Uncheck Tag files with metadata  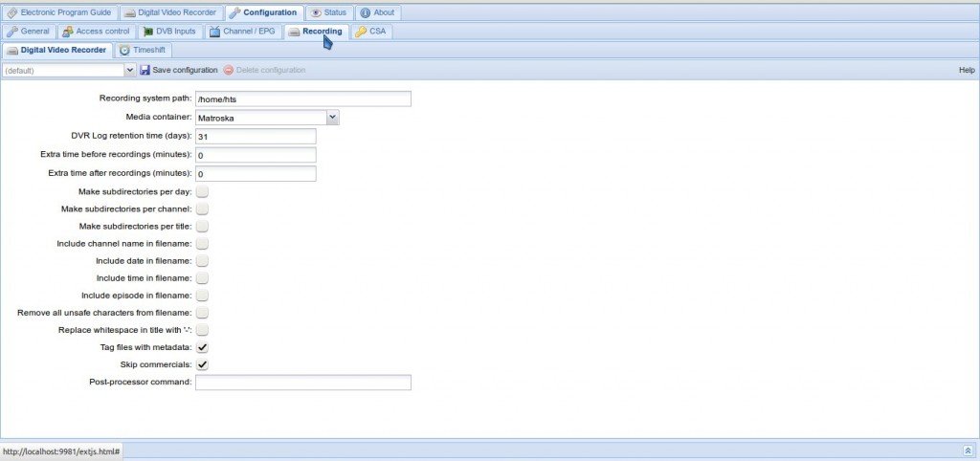coord(202,347)
